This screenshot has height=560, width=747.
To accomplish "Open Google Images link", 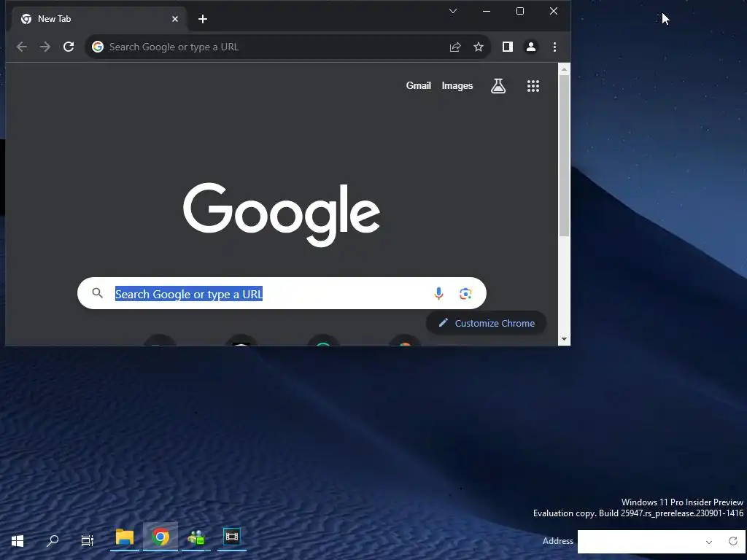I will tap(457, 86).
